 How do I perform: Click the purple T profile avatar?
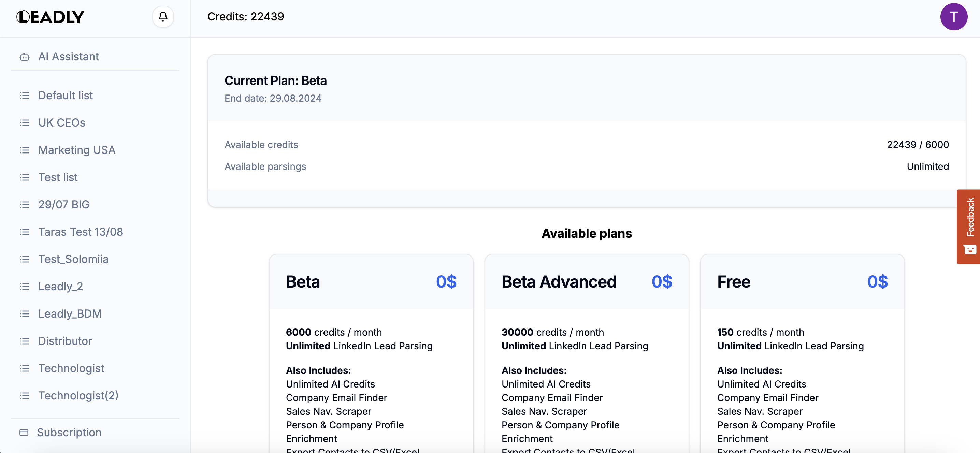953,17
